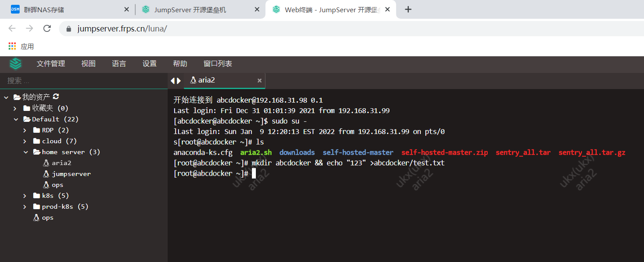Click the browser address bar URL

(122, 29)
